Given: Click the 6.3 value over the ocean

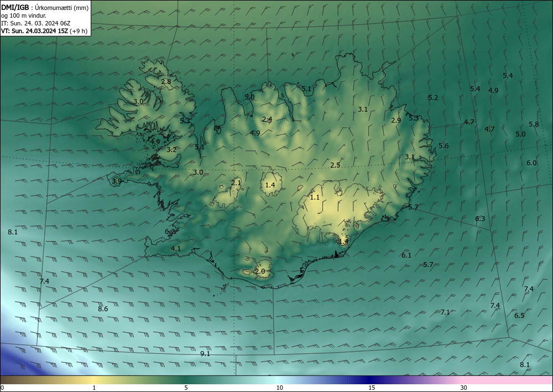Looking at the screenshot, I should 480,219.
